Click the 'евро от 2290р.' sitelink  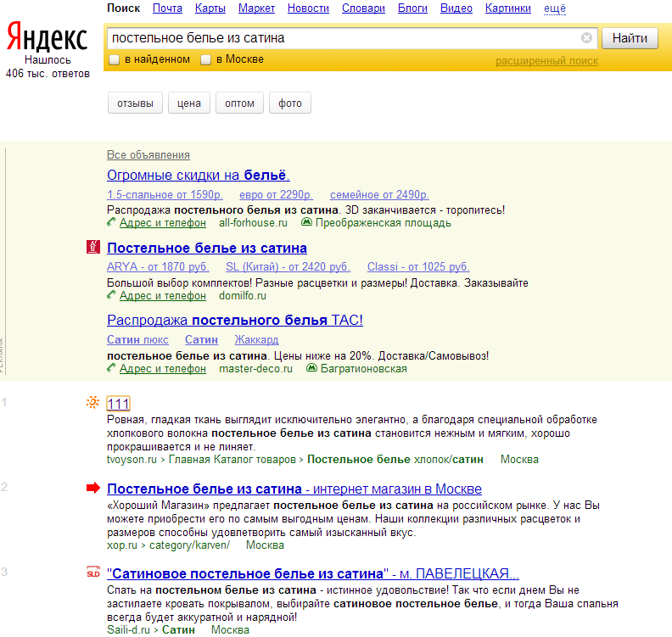click(276, 194)
